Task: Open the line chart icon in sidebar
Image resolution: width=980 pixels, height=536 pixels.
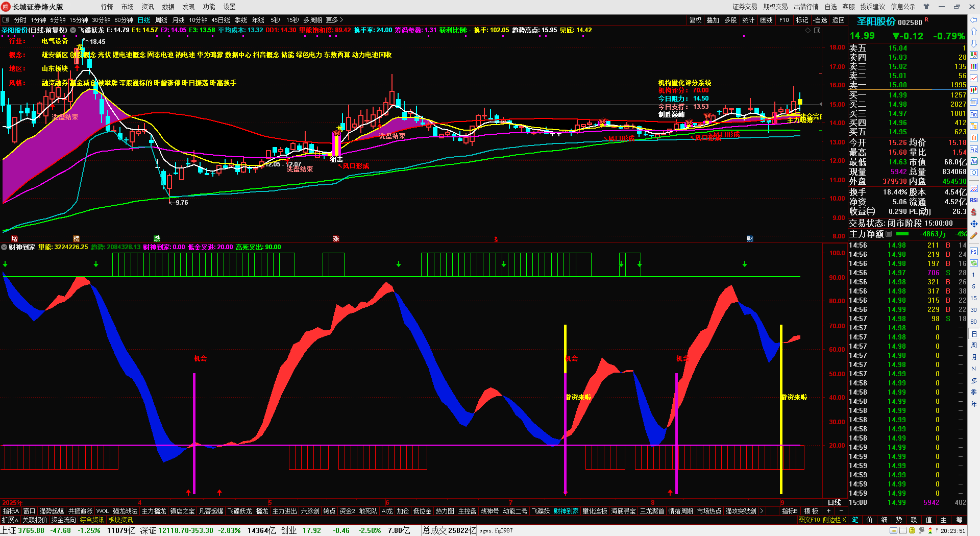Action: pyautogui.click(x=973, y=78)
